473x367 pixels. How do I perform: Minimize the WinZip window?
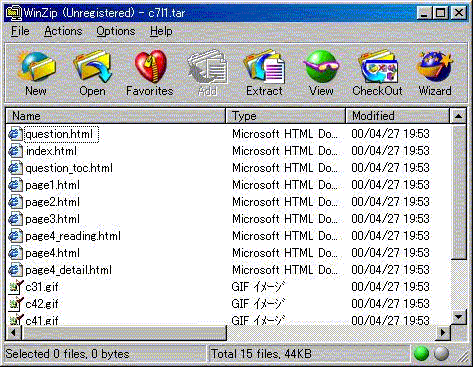click(424, 13)
